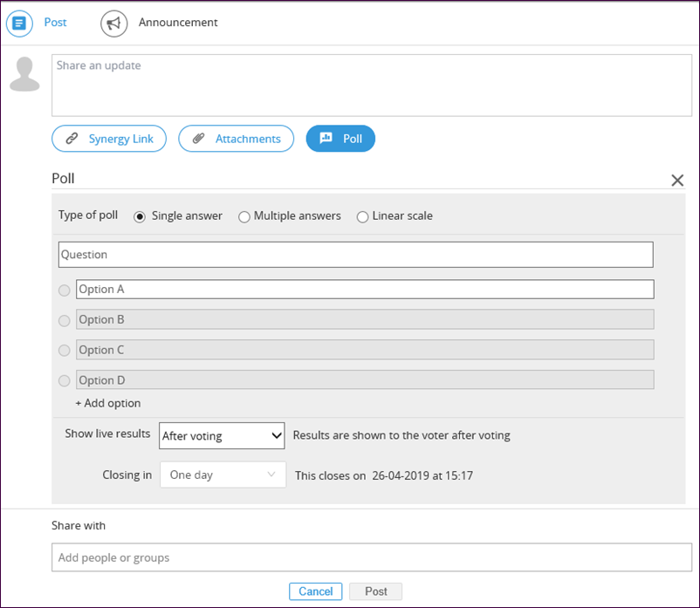
Task: Click the user avatar picture
Action: click(25, 74)
